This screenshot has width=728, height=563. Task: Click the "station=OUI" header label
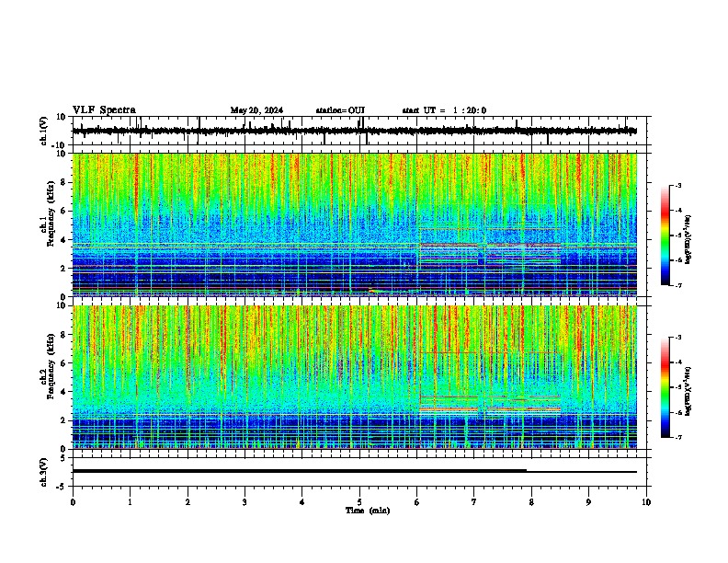click(x=340, y=110)
